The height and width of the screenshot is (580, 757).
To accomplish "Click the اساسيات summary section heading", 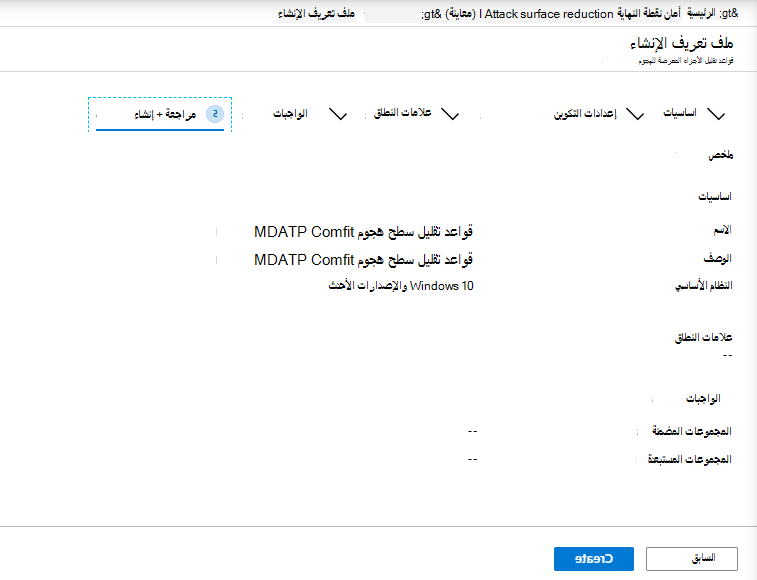I will click(715, 197).
